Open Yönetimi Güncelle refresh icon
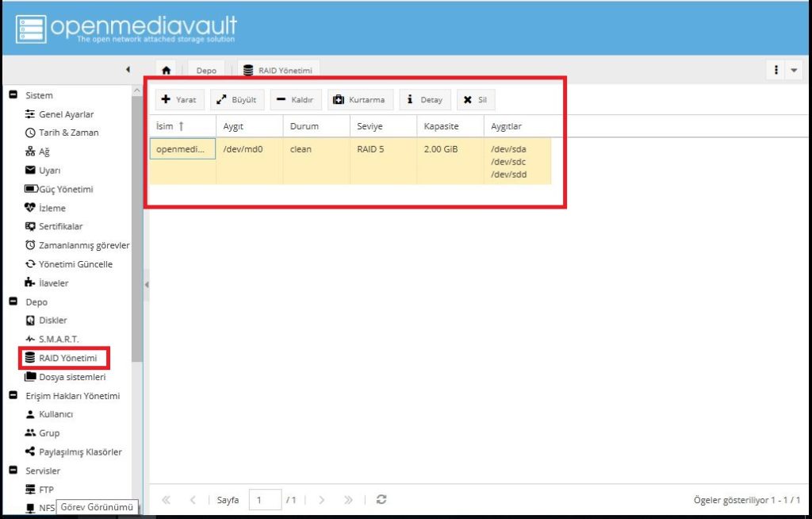 (30, 264)
